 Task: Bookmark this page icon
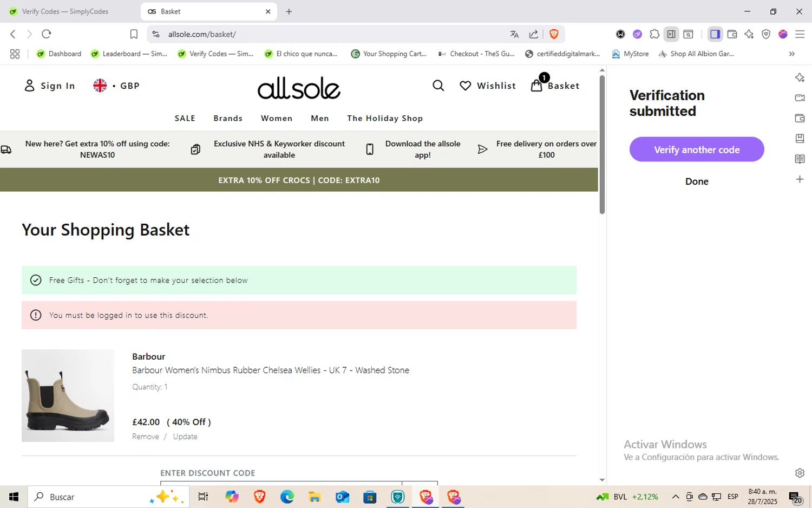134,34
